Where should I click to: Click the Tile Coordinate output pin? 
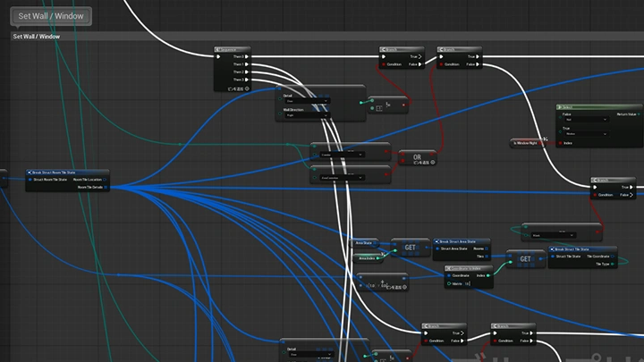point(613,257)
